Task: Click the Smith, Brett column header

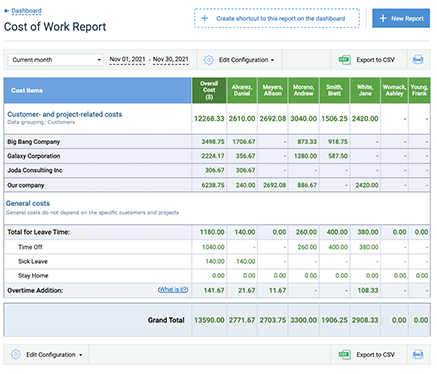Action: [334, 90]
